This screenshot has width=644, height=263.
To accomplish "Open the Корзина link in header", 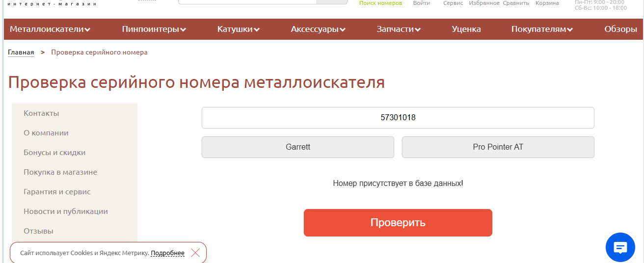I will pyautogui.click(x=547, y=3).
